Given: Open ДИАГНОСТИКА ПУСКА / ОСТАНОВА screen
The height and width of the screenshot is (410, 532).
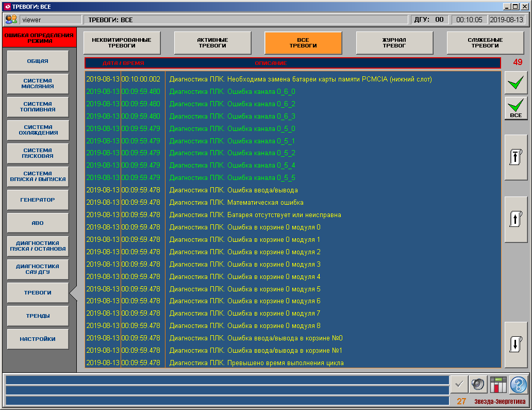Looking at the screenshot, I should (38, 246).
